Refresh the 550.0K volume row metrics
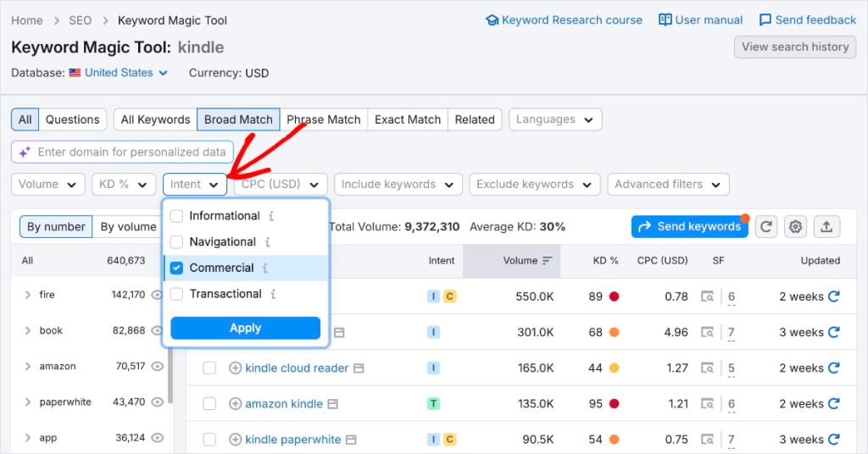868x454 pixels. [834, 296]
